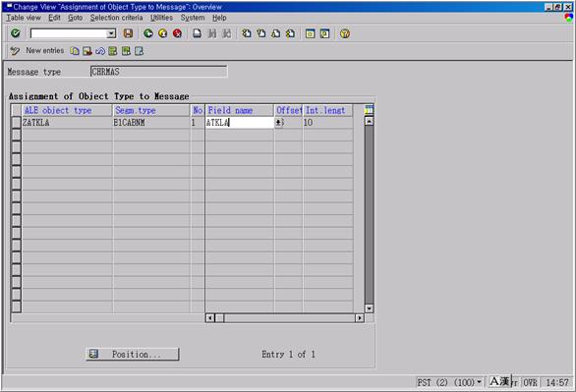Click the Select All icon
The image size is (576, 392).
[113, 51]
